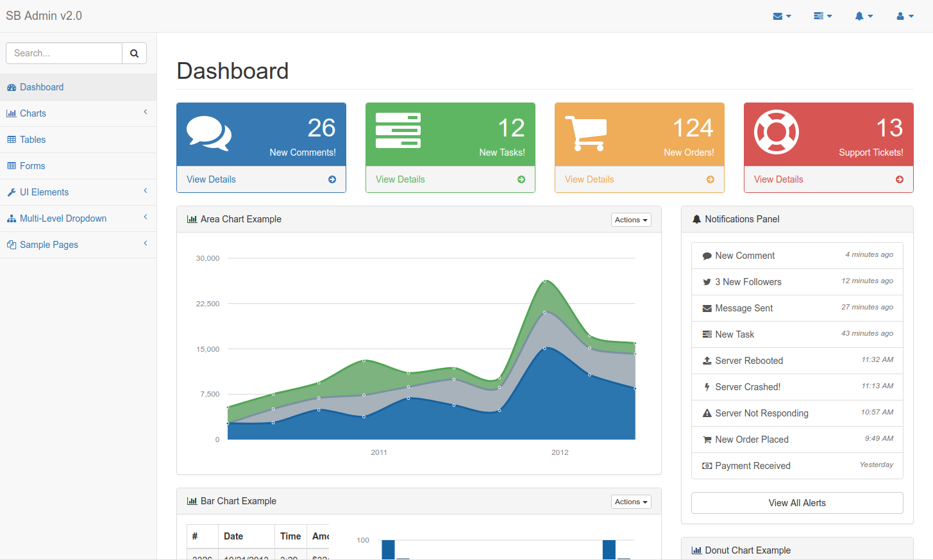
Task: Click the arrow icon on New Orders card
Action: point(710,179)
